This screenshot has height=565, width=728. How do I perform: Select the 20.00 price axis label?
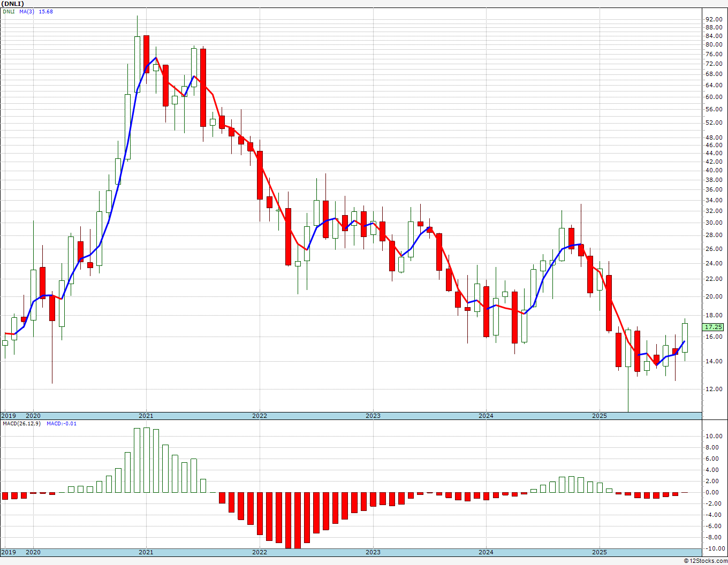click(x=714, y=297)
